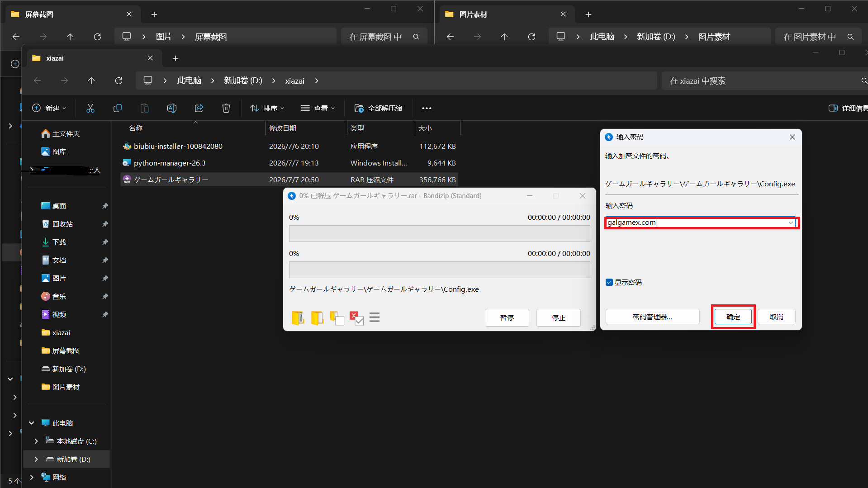The height and width of the screenshot is (488, 868).
Task: Open the 查看 view dropdown
Action: 318,108
